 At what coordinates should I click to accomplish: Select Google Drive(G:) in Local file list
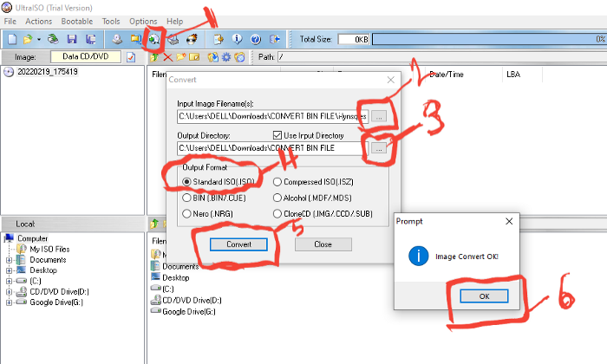coord(188,311)
